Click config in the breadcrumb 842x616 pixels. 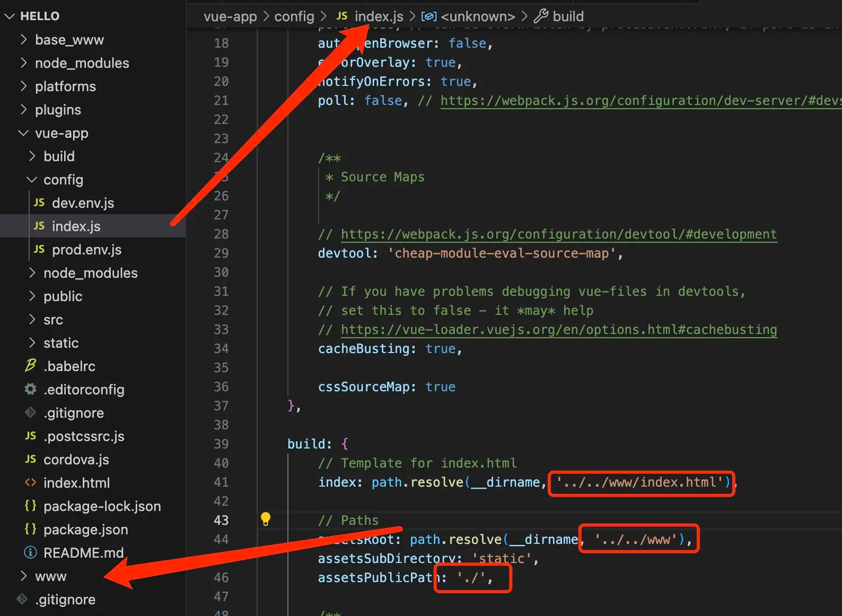(294, 16)
